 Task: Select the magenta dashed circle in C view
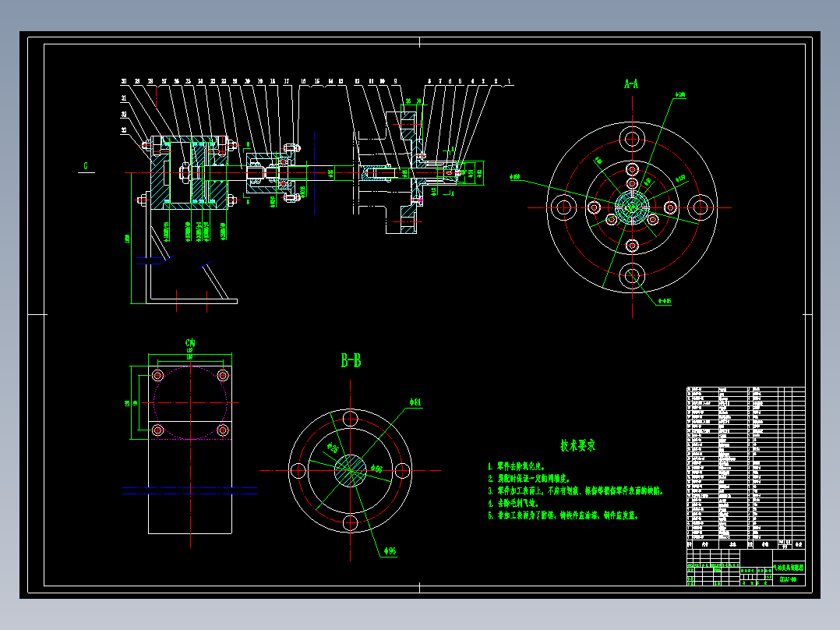click(190, 402)
